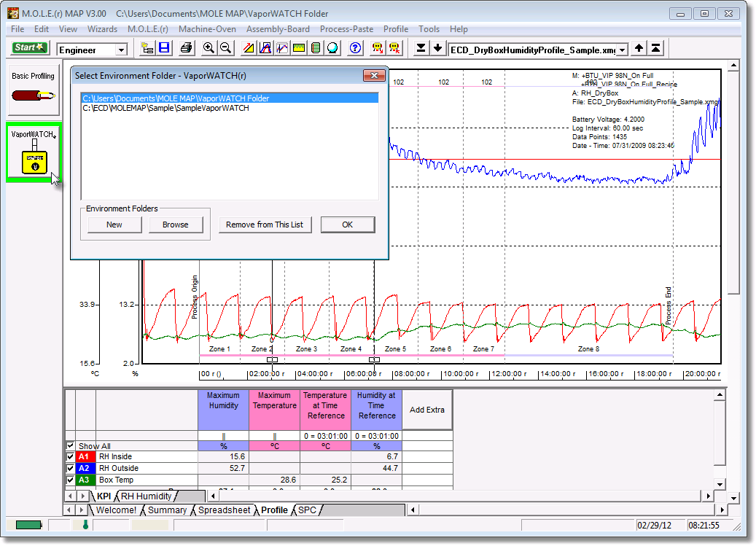Select the VaporWATCH environment icon
756x546 pixels.
(34, 152)
